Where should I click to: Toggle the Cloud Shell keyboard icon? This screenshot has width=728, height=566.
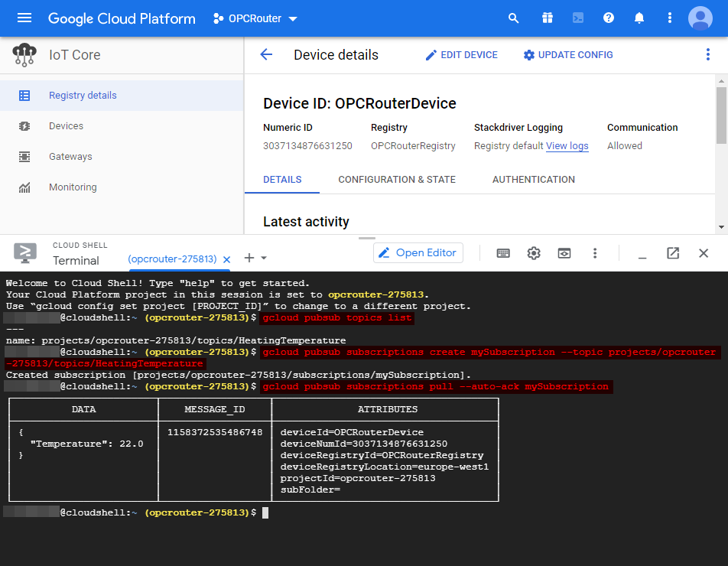coord(503,253)
